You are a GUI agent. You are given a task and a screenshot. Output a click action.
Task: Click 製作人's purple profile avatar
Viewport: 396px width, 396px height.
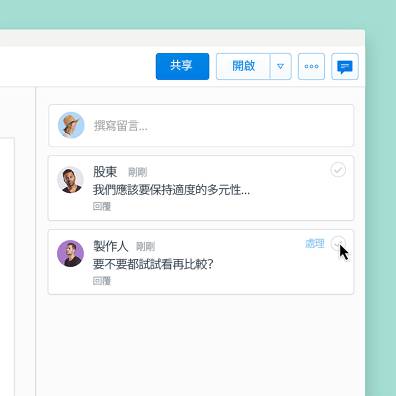70,254
